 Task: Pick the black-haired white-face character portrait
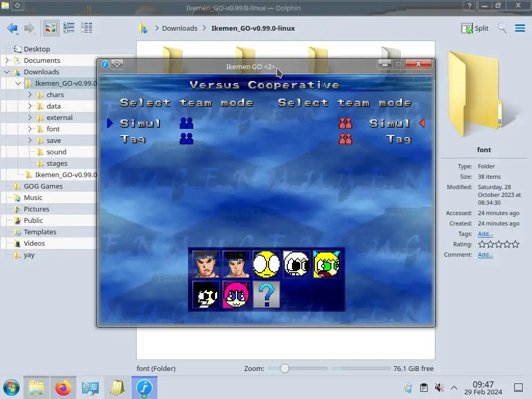(x=206, y=295)
